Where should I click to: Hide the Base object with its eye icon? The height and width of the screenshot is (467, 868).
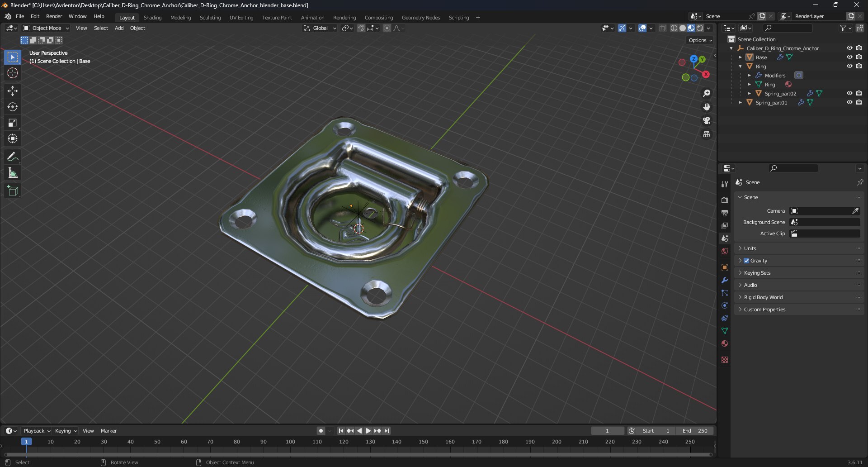(849, 57)
